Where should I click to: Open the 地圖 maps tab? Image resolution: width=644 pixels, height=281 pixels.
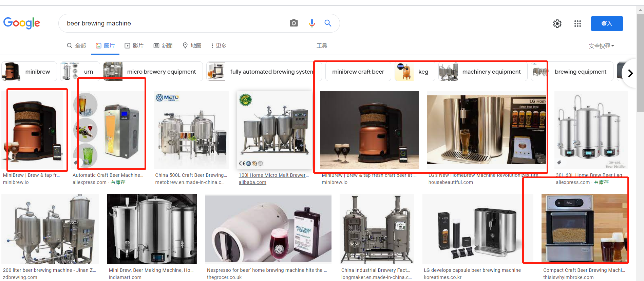point(192,45)
